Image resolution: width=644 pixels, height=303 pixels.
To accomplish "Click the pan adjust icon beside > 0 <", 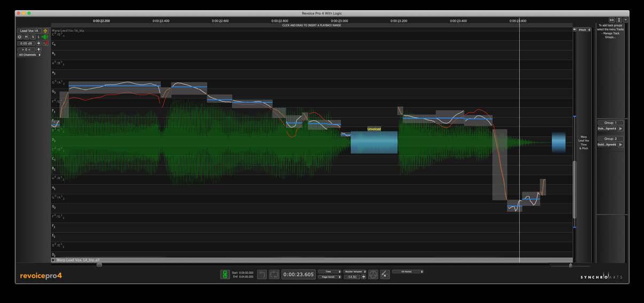I will (38, 49).
